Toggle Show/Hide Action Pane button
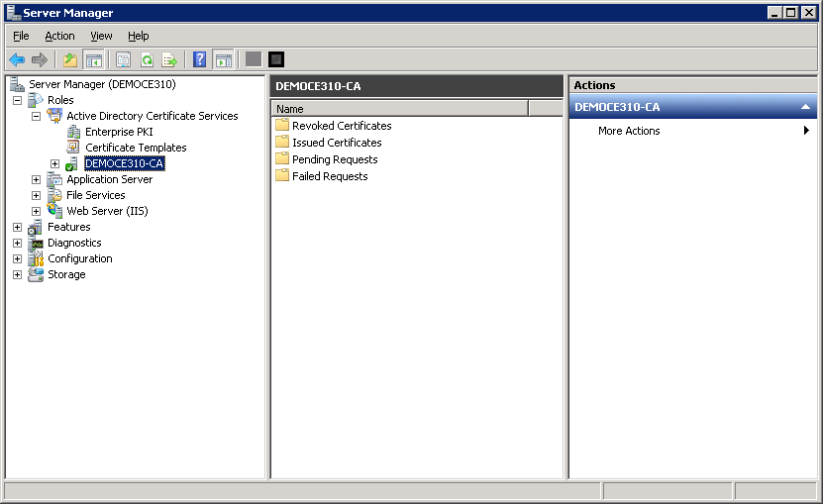Image resolution: width=823 pixels, height=504 pixels. pyautogui.click(x=224, y=59)
